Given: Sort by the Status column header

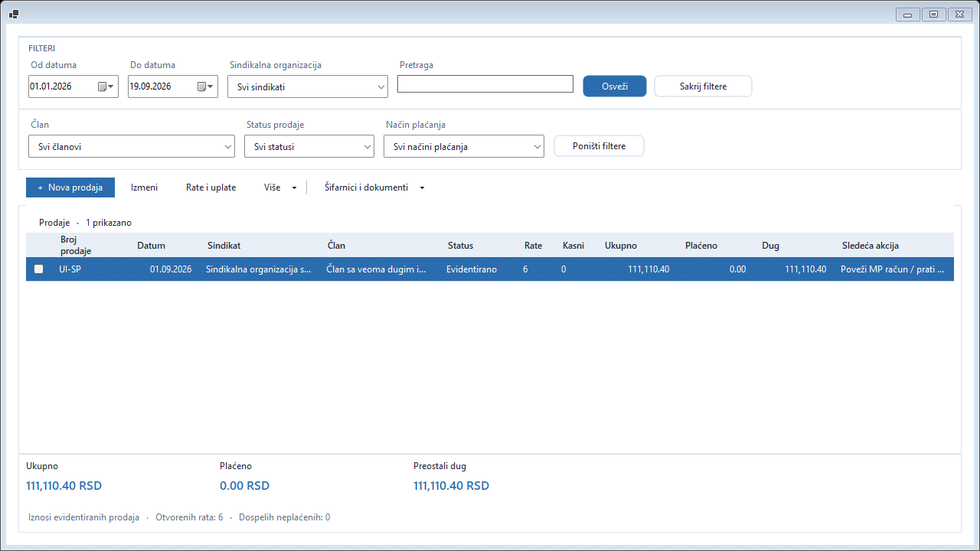Looking at the screenshot, I should pos(460,246).
